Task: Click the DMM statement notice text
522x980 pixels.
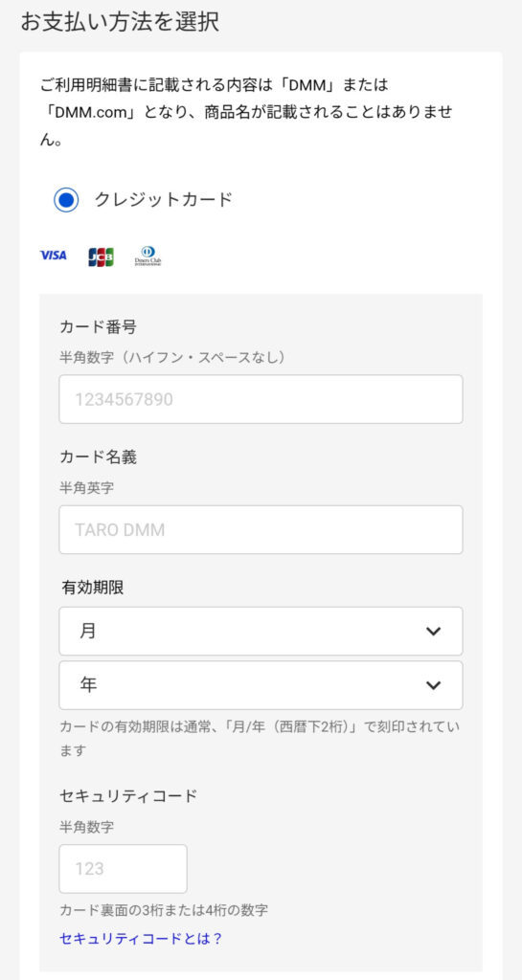Action: (x=246, y=111)
